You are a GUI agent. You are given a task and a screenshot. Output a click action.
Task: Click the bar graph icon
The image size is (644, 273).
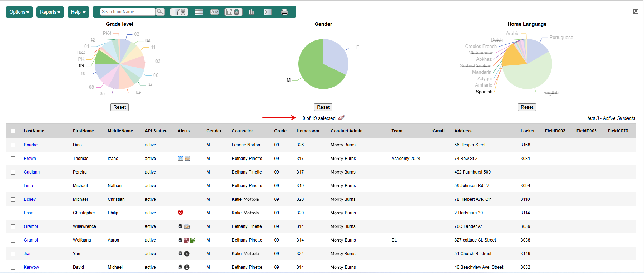click(252, 12)
